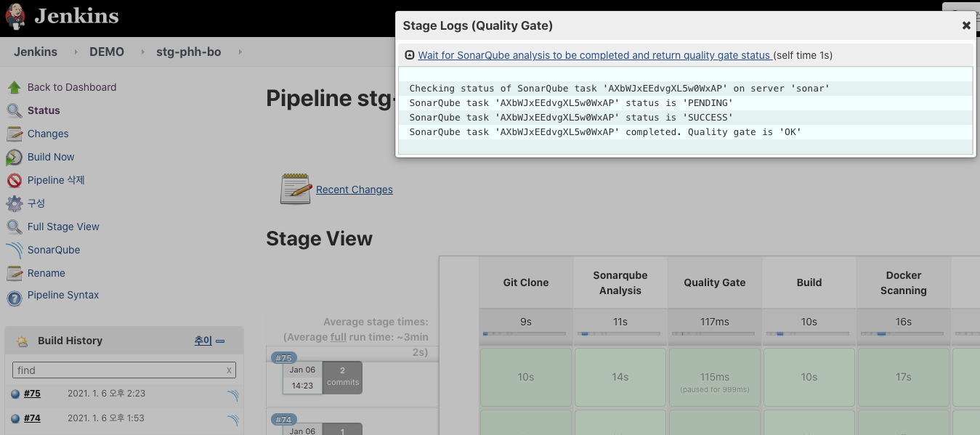Click the Jenkins butler logo icon

tap(15, 16)
